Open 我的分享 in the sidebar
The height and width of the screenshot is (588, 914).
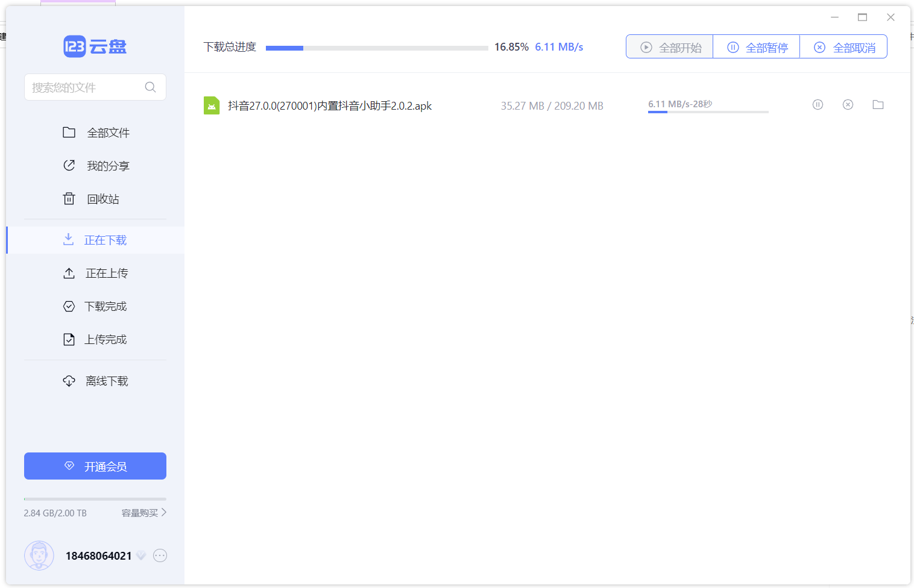pyautogui.click(x=95, y=166)
